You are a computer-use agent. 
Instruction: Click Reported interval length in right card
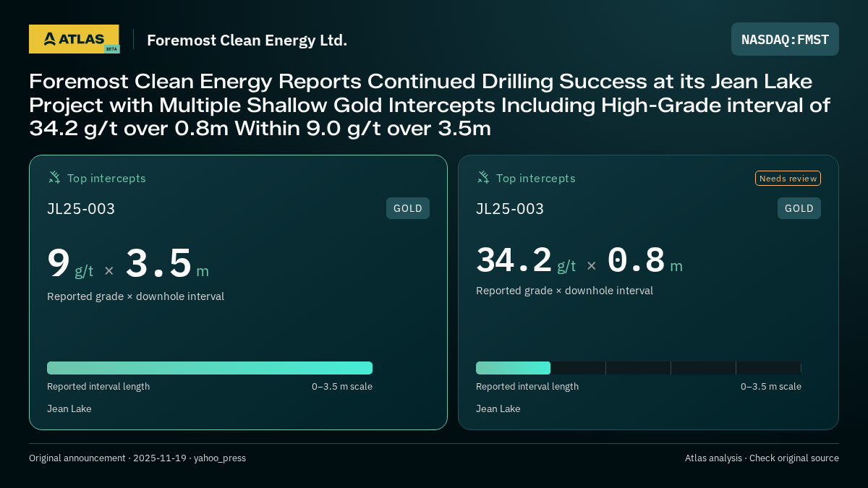pyautogui.click(x=527, y=386)
